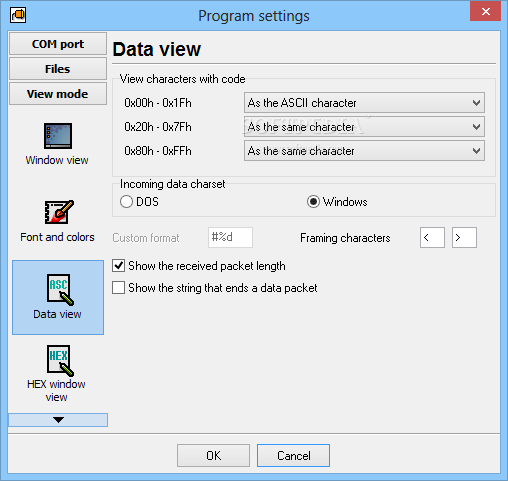Enable Show the string that ends a data packet
The width and height of the screenshot is (508, 481).
pos(119,287)
